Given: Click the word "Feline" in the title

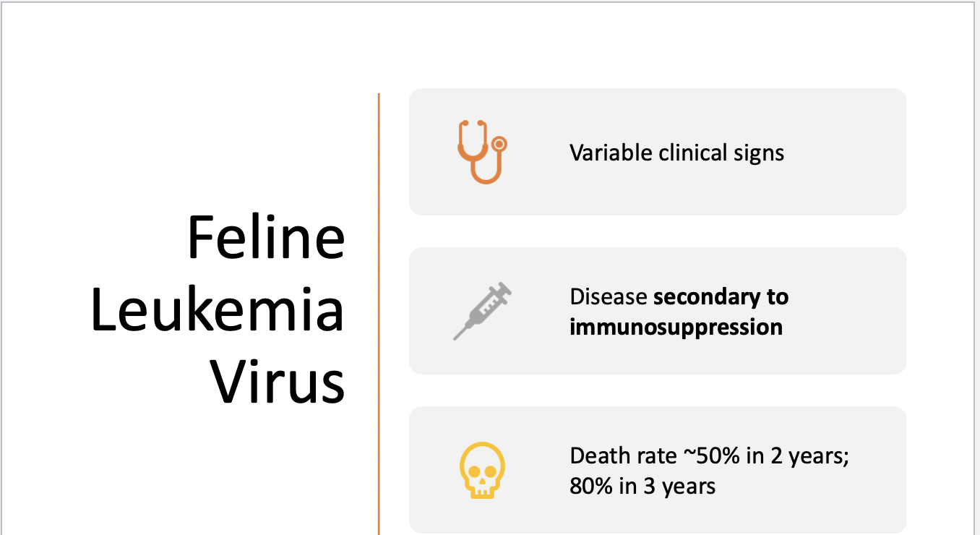Looking at the screenshot, I should tap(266, 238).
